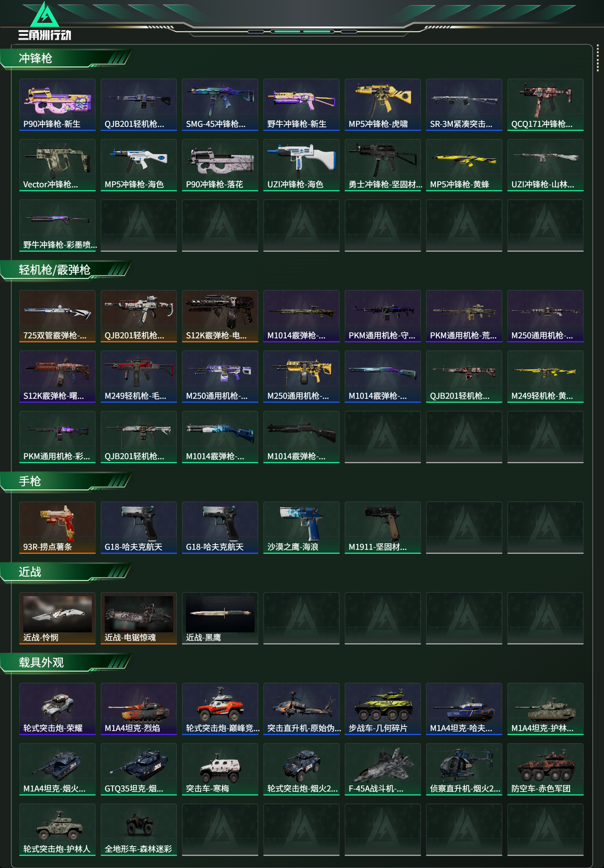The height and width of the screenshot is (868, 604).
Task: Open the MP5冲锋枪-虎啸 skin item
Action: pos(383,105)
